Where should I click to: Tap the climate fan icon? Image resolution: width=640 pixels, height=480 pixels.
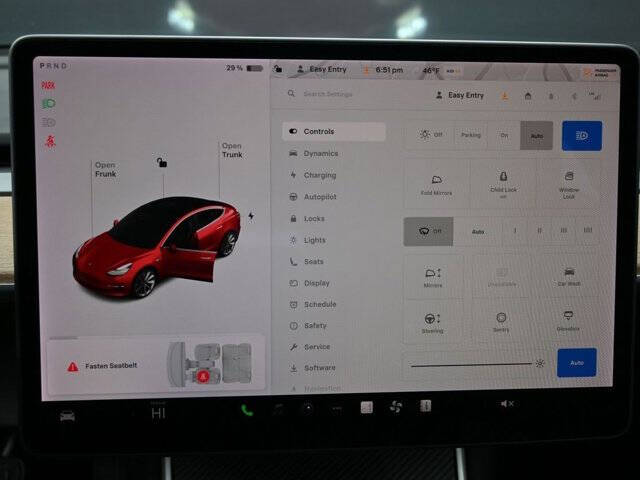point(396,407)
